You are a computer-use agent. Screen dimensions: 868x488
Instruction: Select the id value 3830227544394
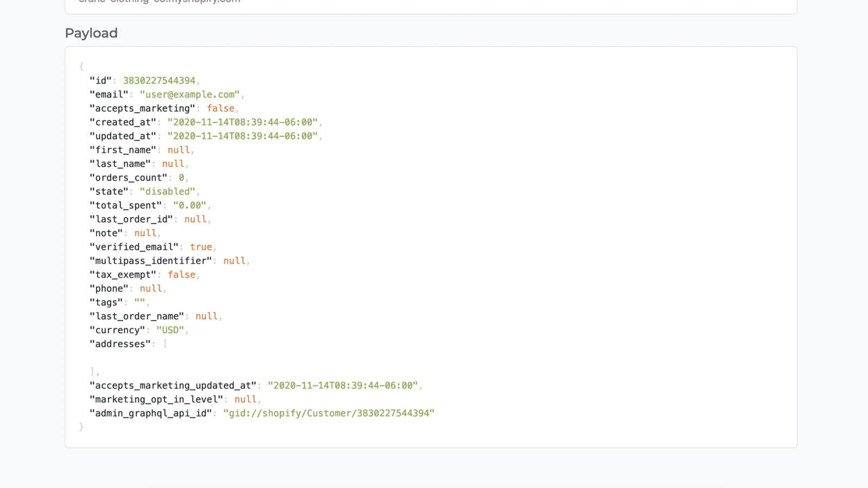159,80
